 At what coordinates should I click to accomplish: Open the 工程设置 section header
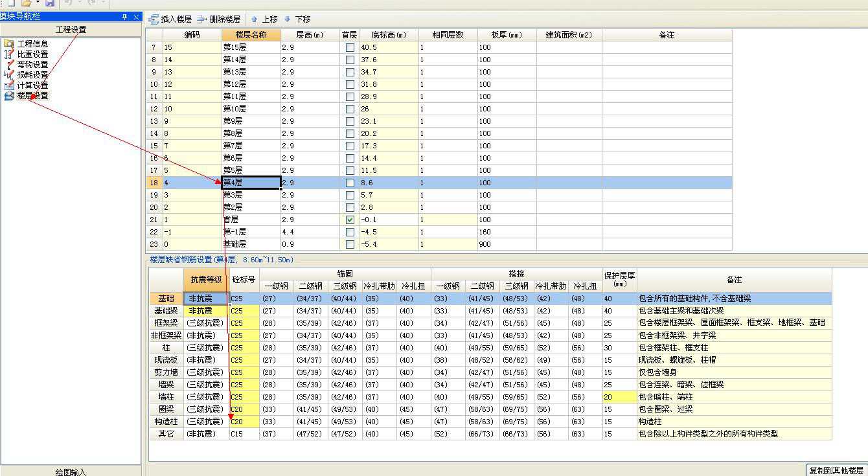71,30
